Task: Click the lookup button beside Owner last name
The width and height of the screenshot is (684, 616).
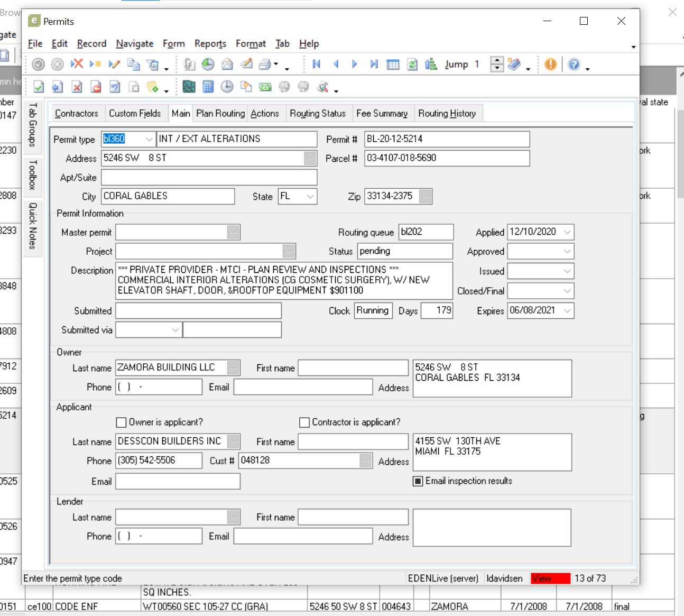Action: pyautogui.click(x=233, y=367)
